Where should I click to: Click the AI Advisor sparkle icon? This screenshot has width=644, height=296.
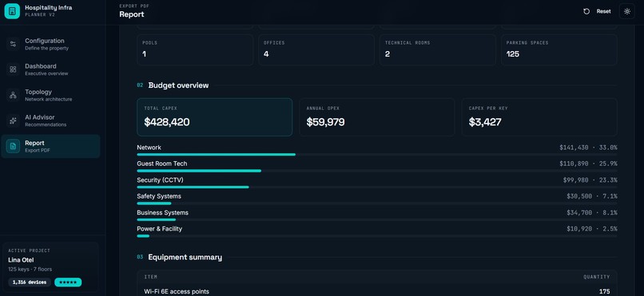13,120
